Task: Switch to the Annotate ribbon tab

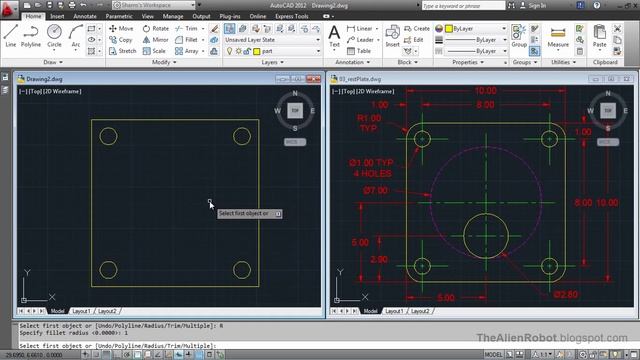Action: [x=85, y=16]
